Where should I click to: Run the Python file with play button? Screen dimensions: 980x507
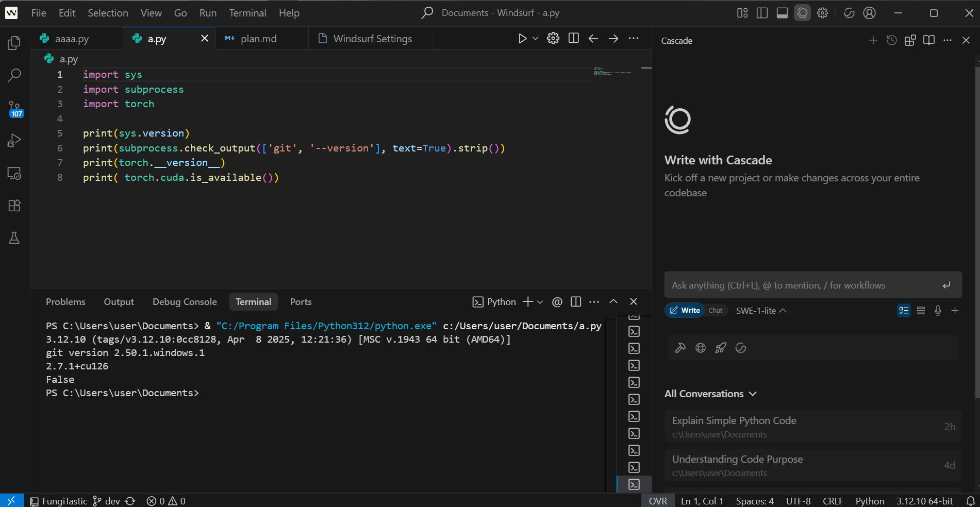pos(522,39)
